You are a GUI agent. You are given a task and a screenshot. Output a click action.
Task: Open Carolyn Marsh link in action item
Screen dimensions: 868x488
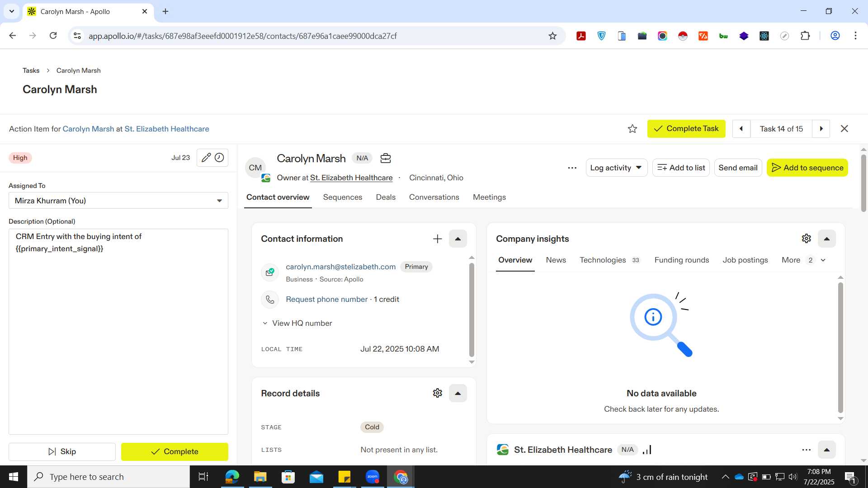(x=88, y=129)
